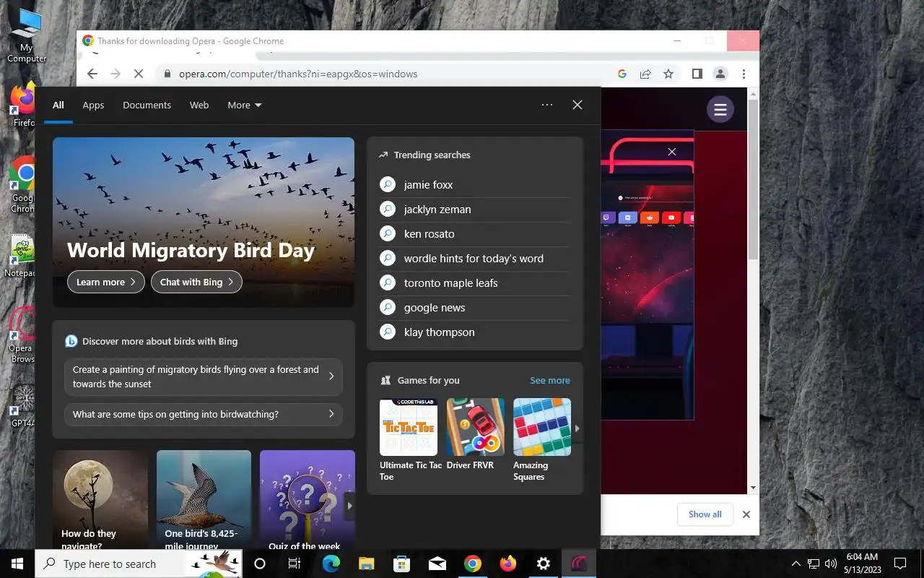924x578 pixels.
Task: Click Show all in Chrome downloads bar
Action: 705,514
